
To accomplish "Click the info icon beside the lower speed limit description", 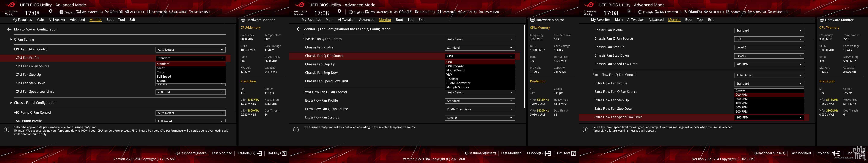I will [585, 130].
